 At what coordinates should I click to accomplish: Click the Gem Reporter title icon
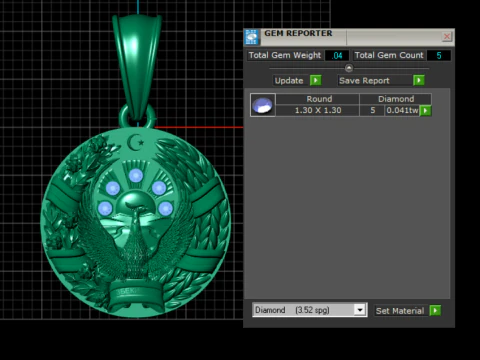point(252,37)
